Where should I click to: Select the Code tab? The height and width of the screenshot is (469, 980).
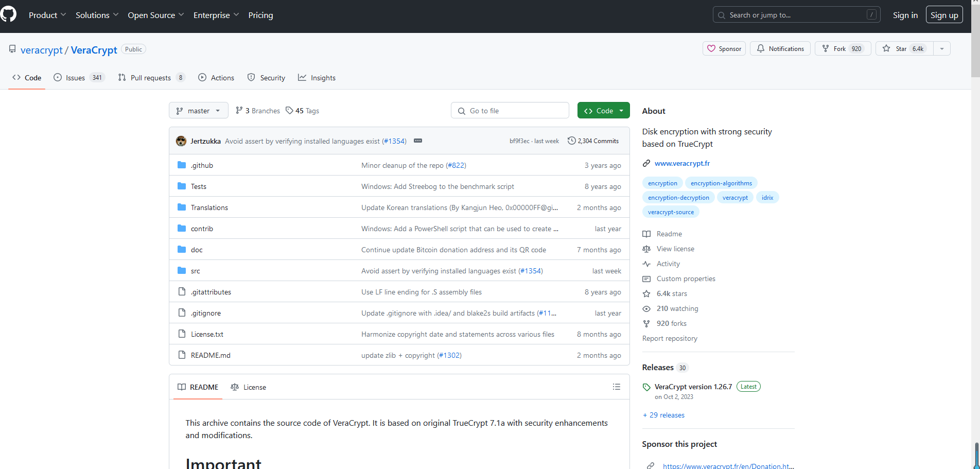(x=27, y=78)
